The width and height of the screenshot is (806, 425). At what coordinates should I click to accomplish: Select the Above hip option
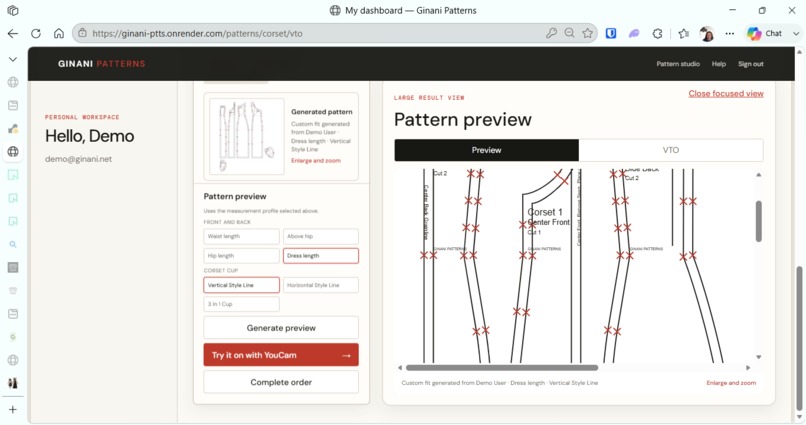coord(321,236)
